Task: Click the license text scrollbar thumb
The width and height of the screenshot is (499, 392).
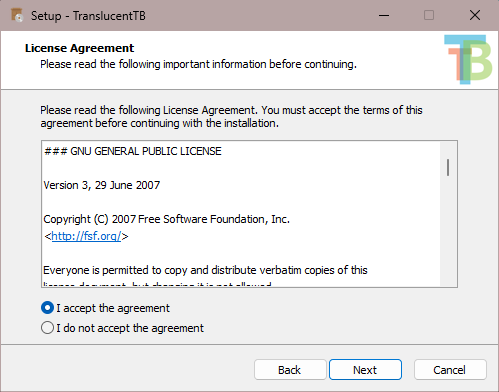Action: point(448,167)
